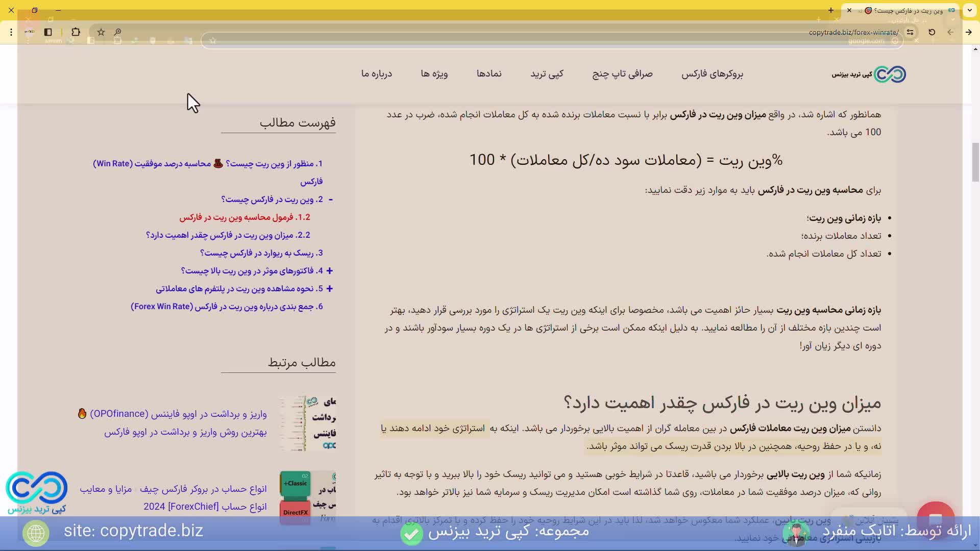The width and height of the screenshot is (980, 551).
Task: Click the page zoom magnifier icon
Action: tap(117, 32)
